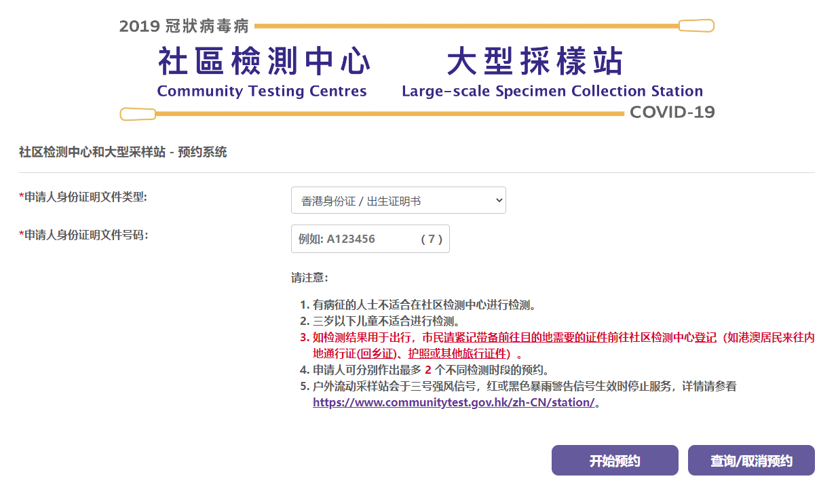The height and width of the screenshot is (504, 838).
Task: Click the 申请人身份证明文件类型 label
Action: click(83, 197)
